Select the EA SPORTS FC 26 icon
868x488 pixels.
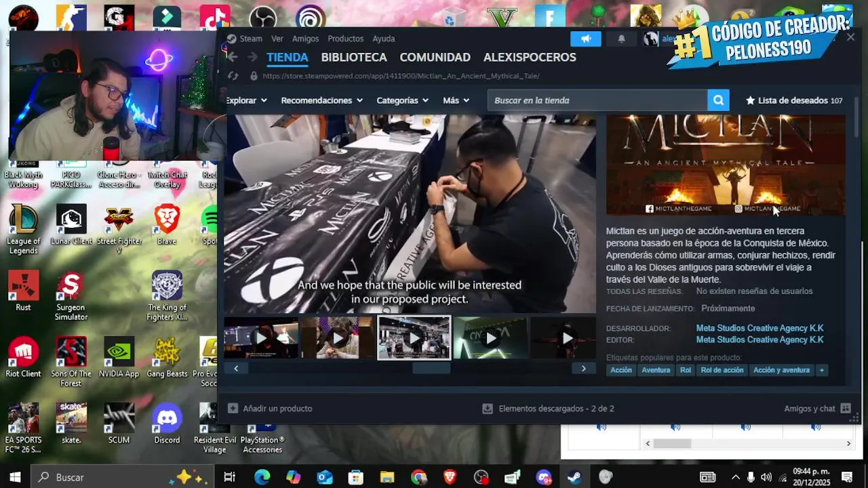tap(23, 429)
